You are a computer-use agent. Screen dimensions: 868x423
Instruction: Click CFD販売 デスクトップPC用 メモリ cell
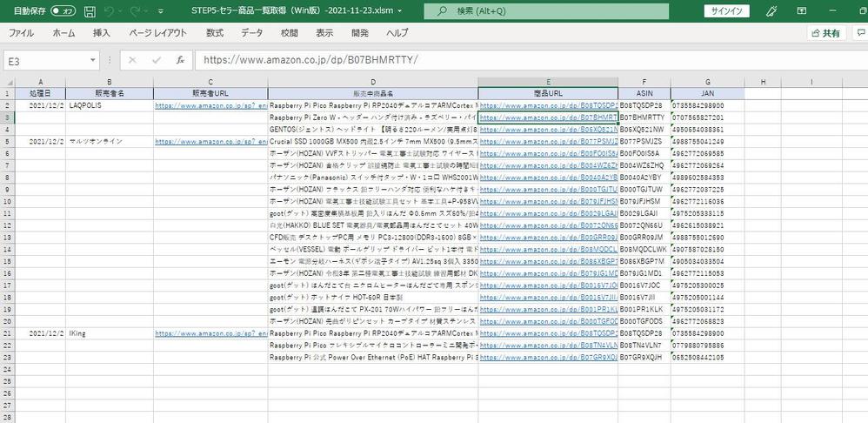(x=373, y=238)
